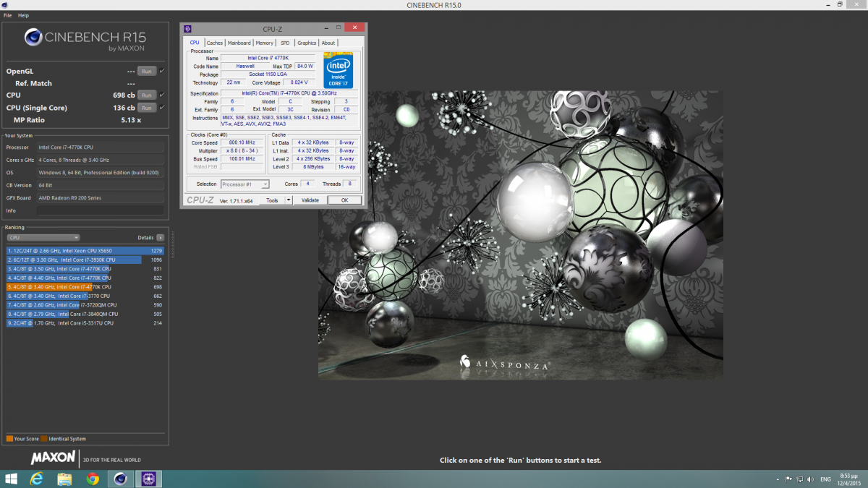This screenshot has height=488, width=868.
Task: Switch to the CPU-Z taskbar icon
Action: point(150,479)
